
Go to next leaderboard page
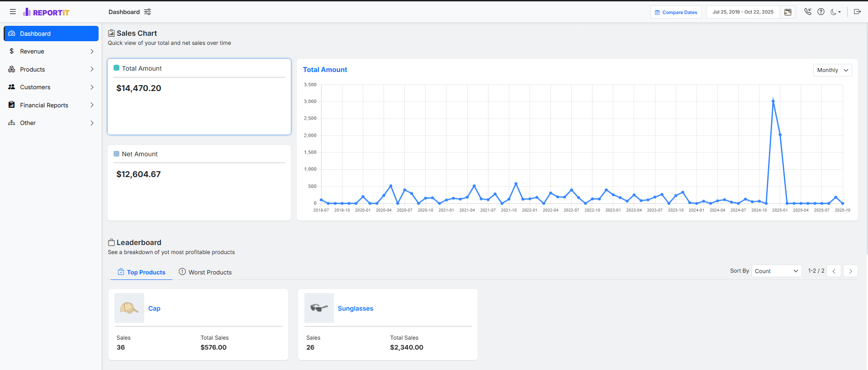pos(850,271)
